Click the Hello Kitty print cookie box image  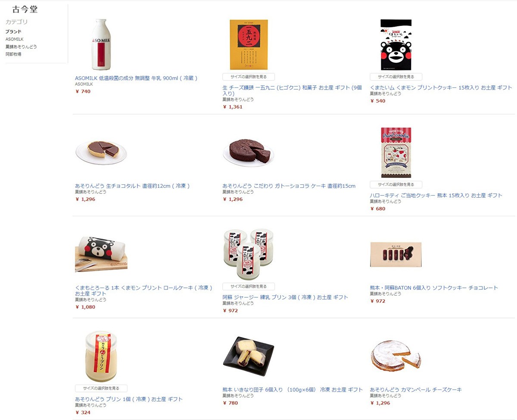pyautogui.click(x=396, y=152)
